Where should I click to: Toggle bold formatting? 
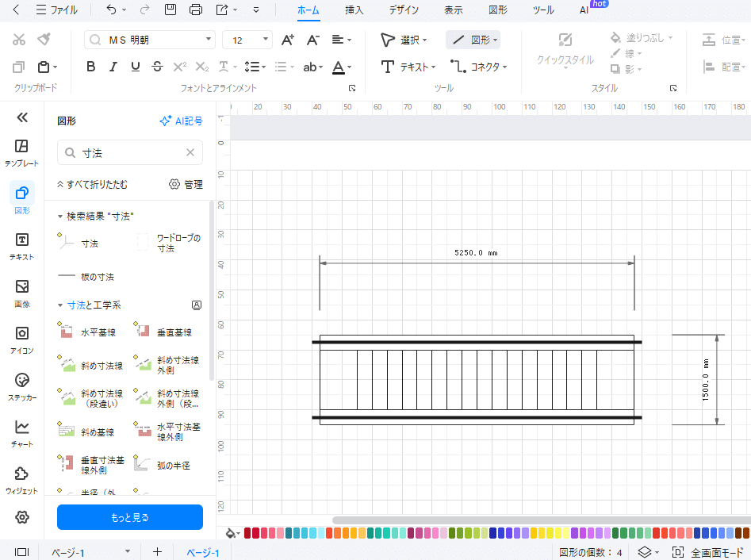click(x=90, y=67)
